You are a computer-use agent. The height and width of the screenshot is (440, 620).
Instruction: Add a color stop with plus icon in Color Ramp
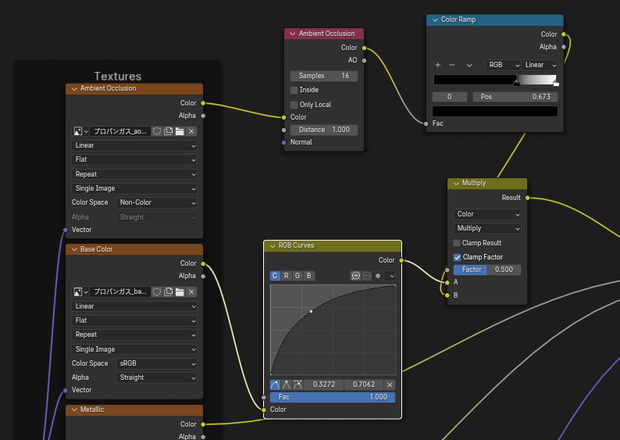[x=438, y=65]
